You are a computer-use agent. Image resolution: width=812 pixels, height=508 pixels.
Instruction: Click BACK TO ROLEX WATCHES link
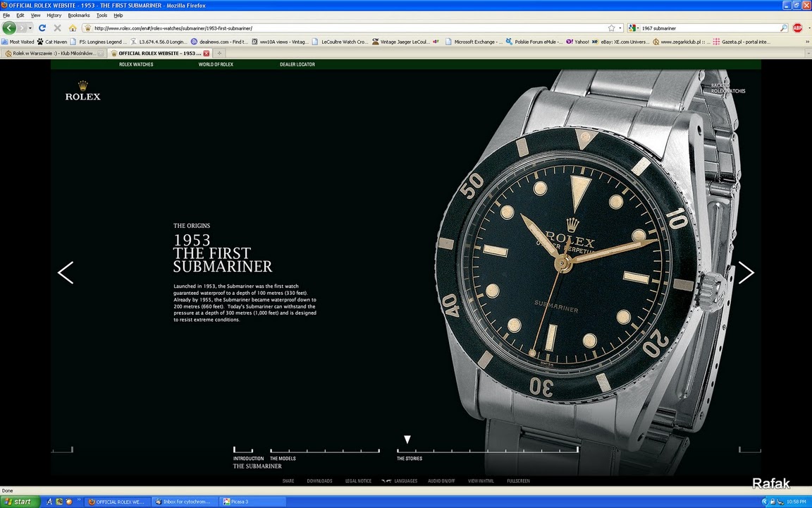coord(727,88)
